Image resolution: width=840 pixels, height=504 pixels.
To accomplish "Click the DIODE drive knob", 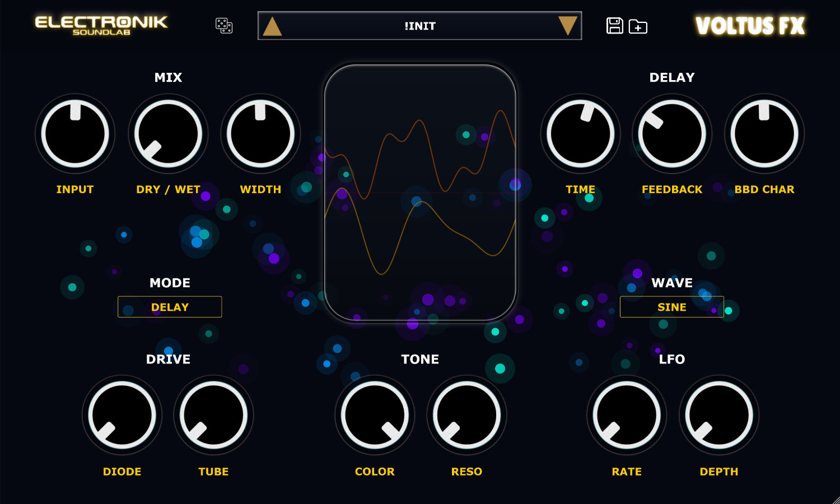I will point(122,415).
